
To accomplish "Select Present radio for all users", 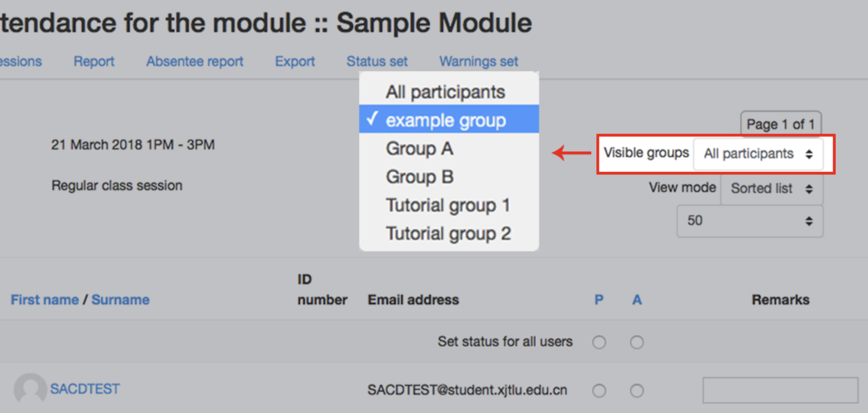I will (x=599, y=342).
